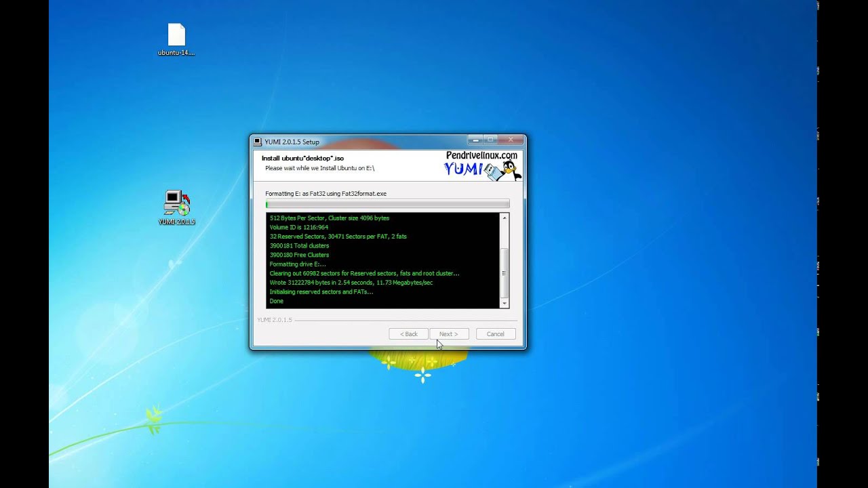
Task: Select the YUMI-2.0.1.5 desktop shortcut icon
Action: [176, 207]
